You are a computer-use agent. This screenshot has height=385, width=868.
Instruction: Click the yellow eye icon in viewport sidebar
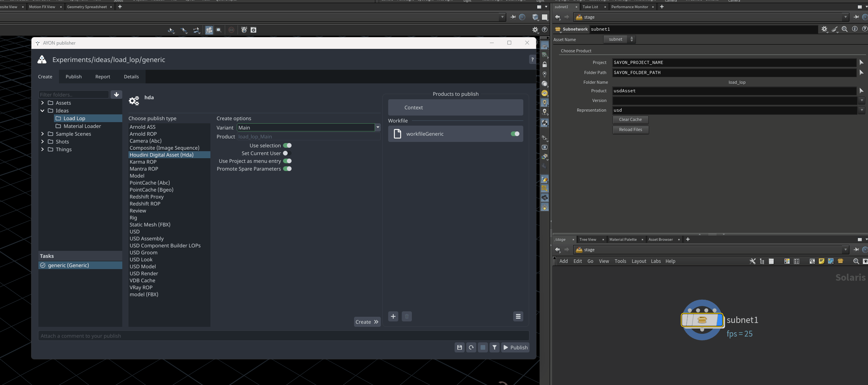[x=545, y=93]
